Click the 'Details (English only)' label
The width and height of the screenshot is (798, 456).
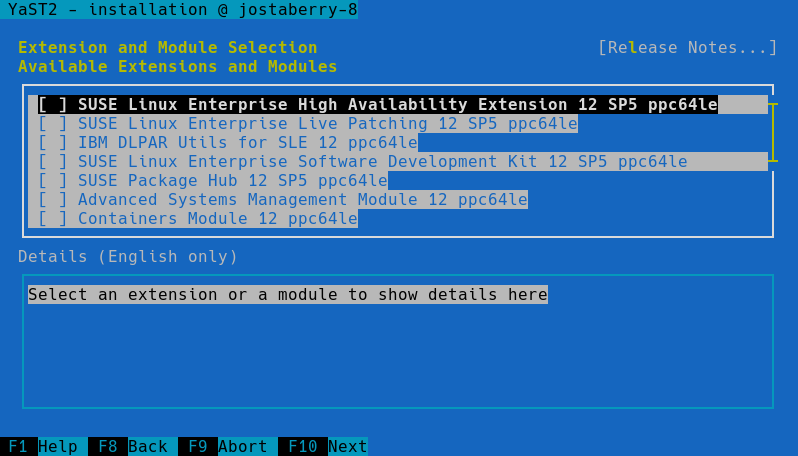tap(128, 257)
